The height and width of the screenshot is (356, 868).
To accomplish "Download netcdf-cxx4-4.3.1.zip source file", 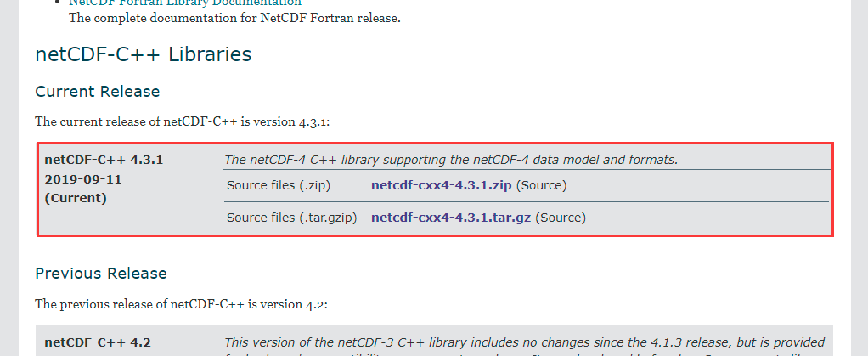I will [x=441, y=185].
